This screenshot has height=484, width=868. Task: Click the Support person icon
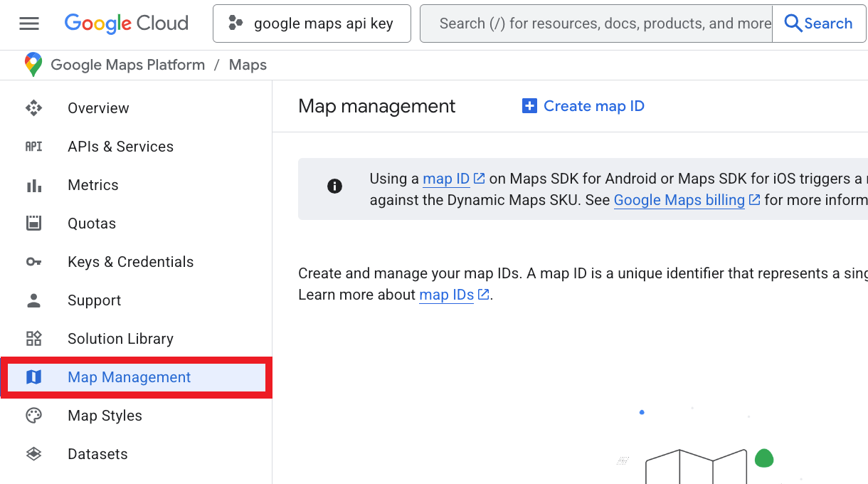33,300
